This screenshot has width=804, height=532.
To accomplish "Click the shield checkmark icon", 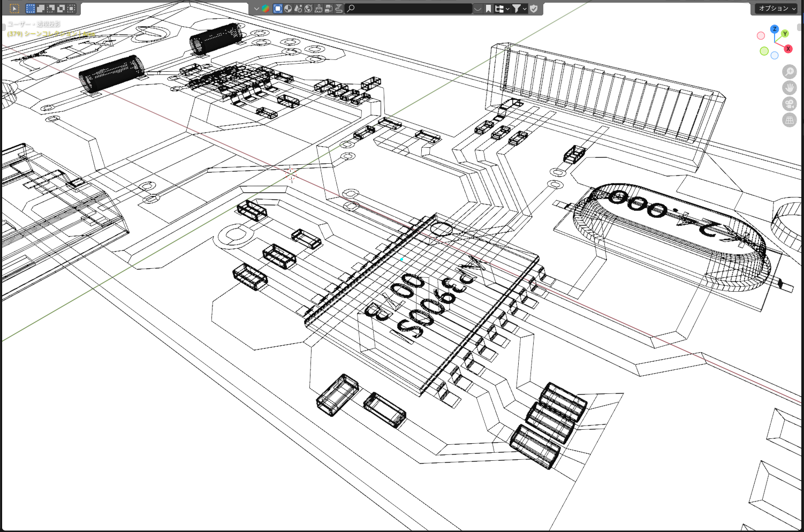I will point(534,9).
